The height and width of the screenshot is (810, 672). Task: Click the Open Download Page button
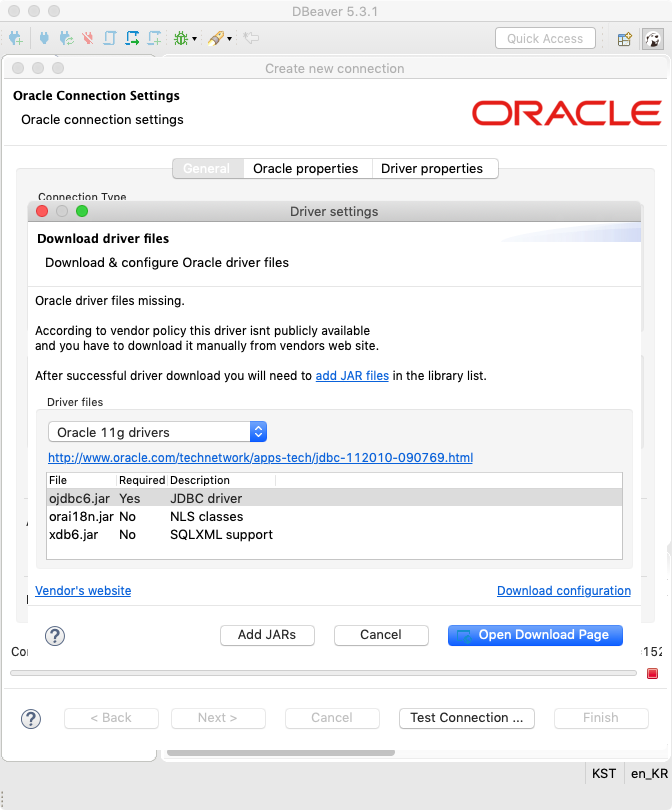coord(535,635)
